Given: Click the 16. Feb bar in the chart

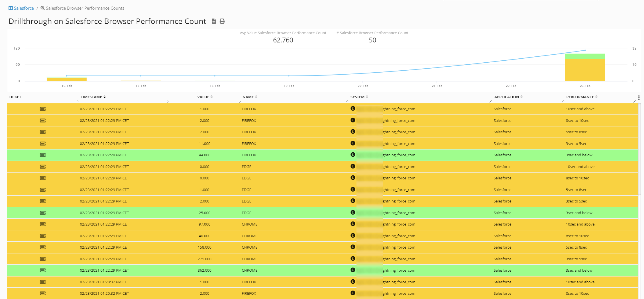Looking at the screenshot, I should [67, 79].
